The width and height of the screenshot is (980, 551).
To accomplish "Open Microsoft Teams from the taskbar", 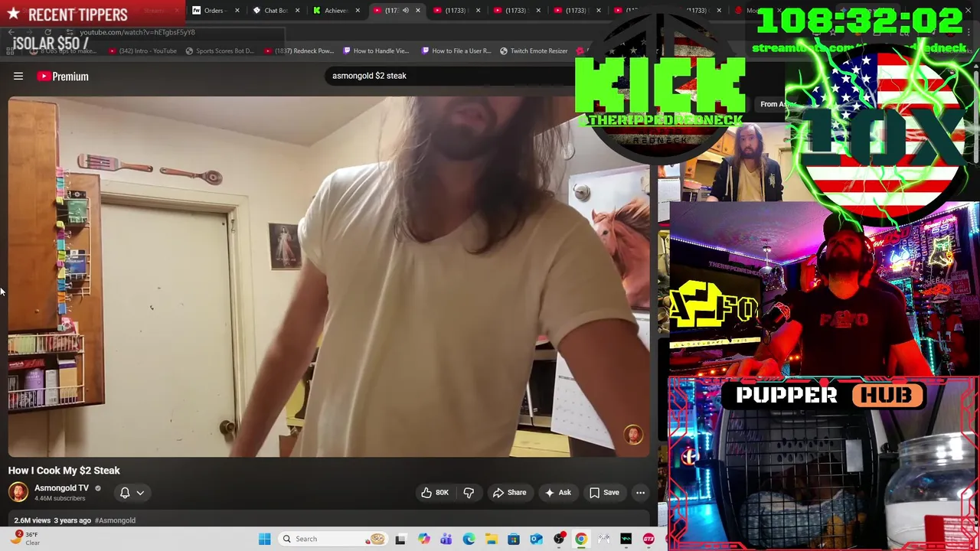I will tap(446, 539).
